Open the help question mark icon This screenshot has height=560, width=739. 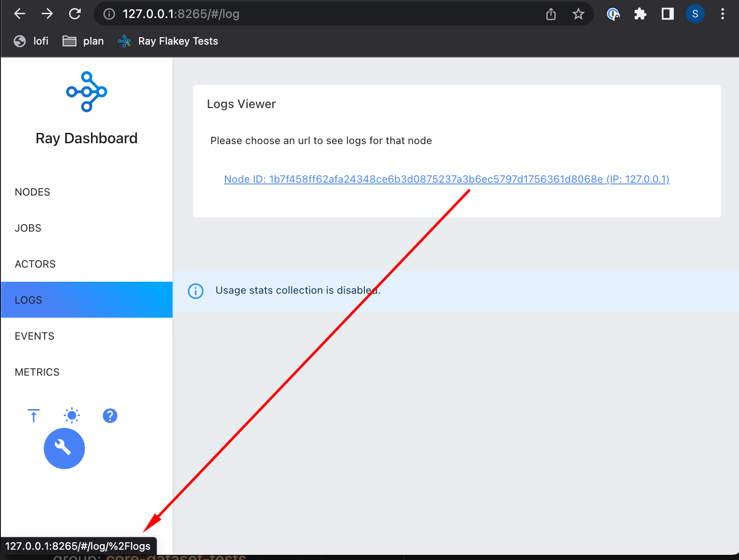click(110, 415)
